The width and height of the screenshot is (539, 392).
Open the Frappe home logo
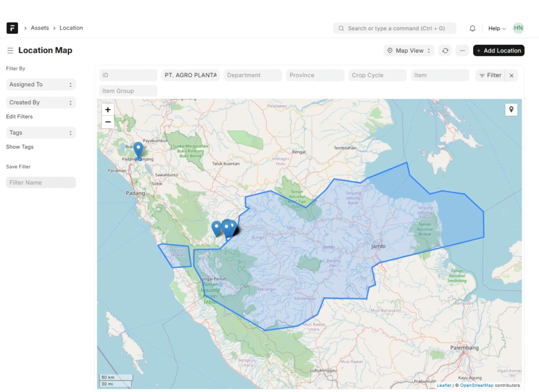[x=12, y=28]
